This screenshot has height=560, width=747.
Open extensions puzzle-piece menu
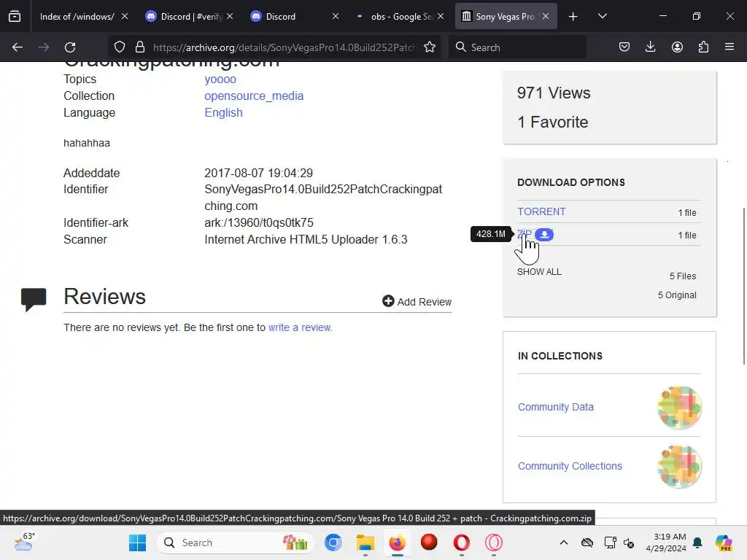tap(703, 47)
